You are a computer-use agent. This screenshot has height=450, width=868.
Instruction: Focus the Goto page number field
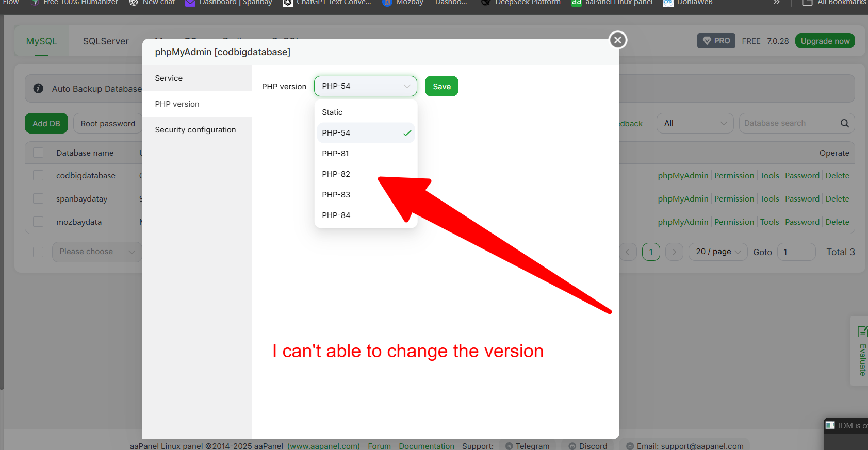pos(796,252)
